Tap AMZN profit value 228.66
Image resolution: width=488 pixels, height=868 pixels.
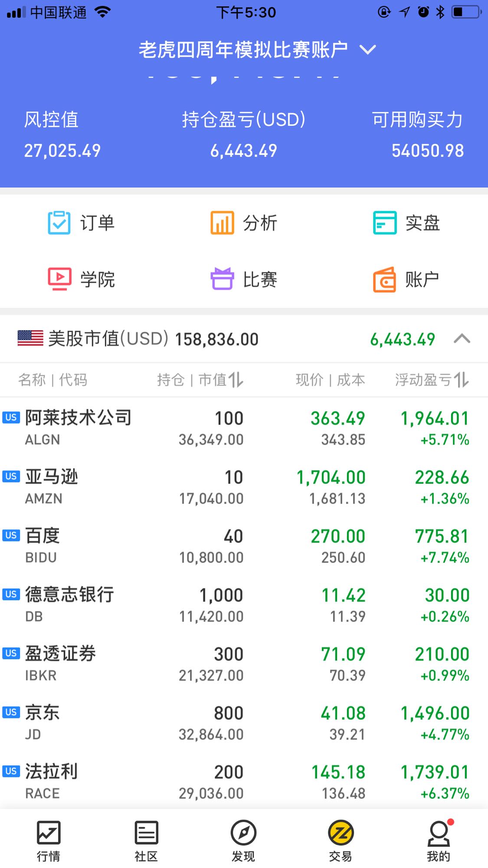point(442,478)
